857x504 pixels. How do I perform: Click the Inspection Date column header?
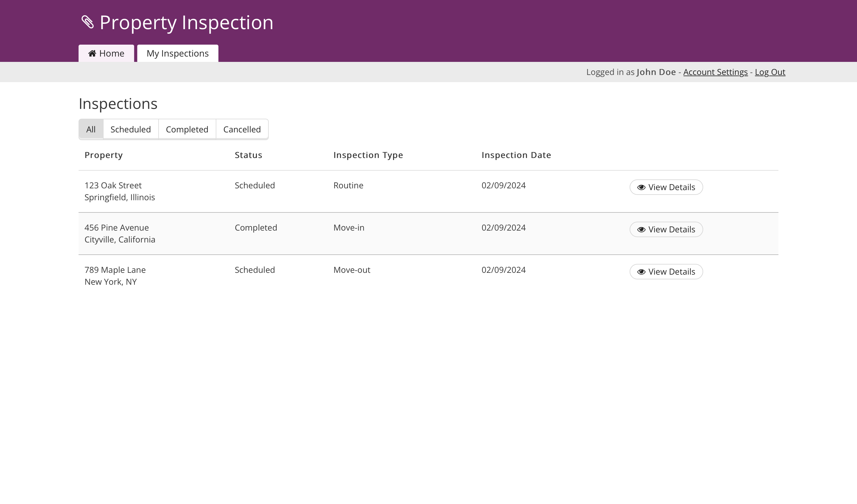point(516,155)
